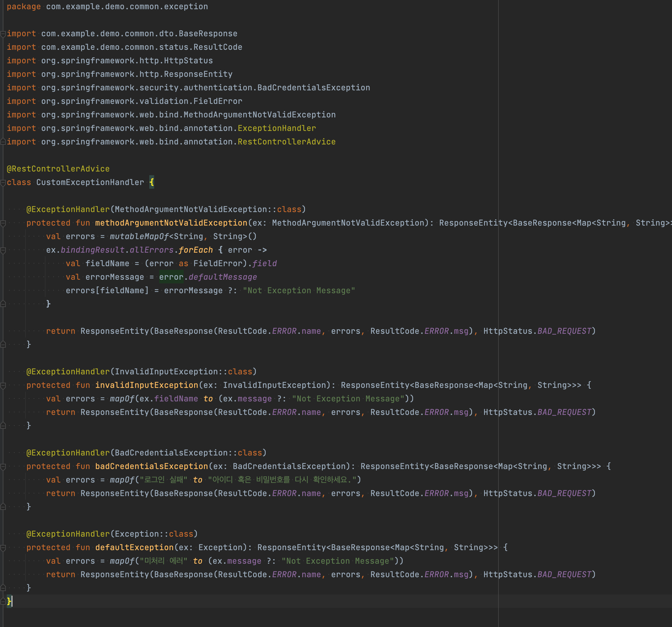Click the defaultMessage property
Image resolution: width=672 pixels, height=627 pixels.
[x=223, y=277]
